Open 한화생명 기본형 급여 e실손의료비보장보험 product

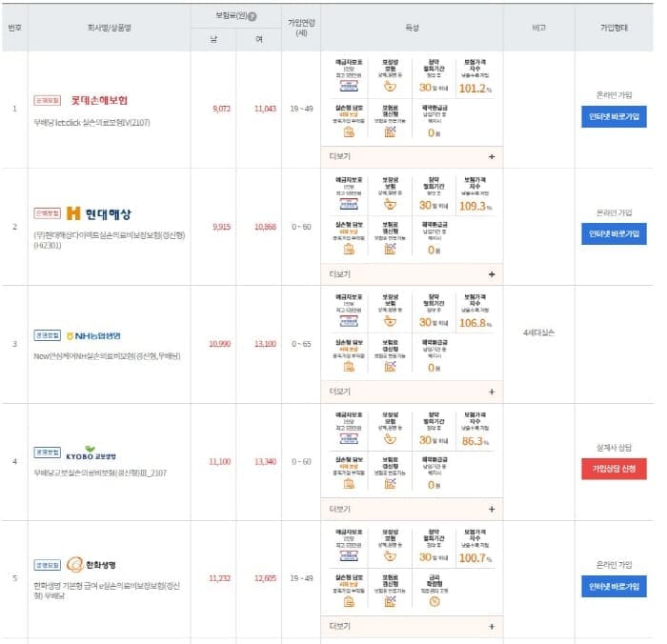(107, 591)
